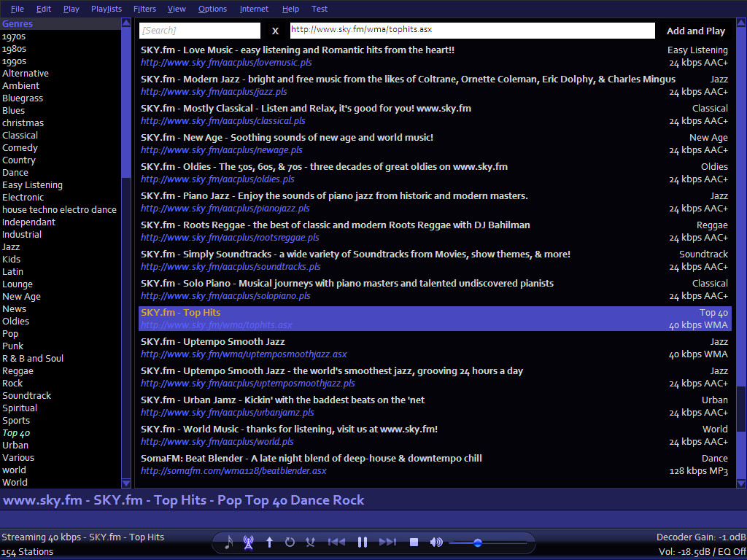
Task: Stop playback
Action: [x=414, y=542]
